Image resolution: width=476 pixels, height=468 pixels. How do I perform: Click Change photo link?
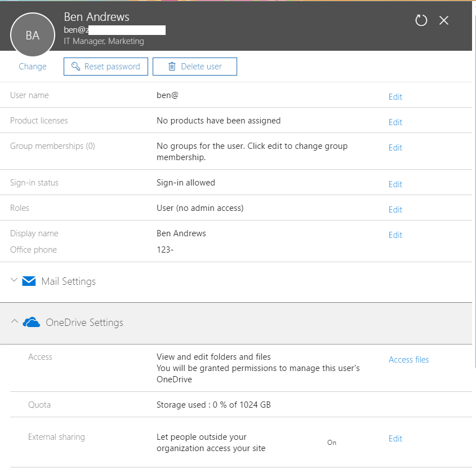coord(33,66)
